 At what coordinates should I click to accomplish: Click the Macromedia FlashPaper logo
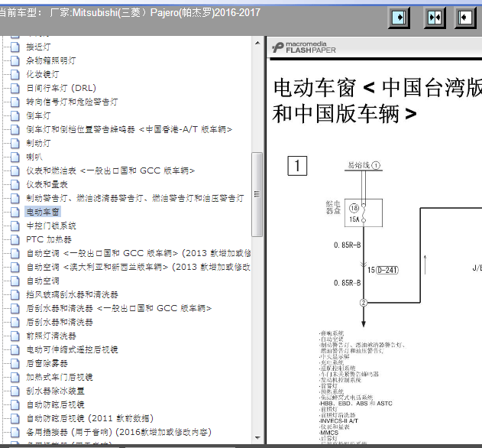[x=304, y=47]
